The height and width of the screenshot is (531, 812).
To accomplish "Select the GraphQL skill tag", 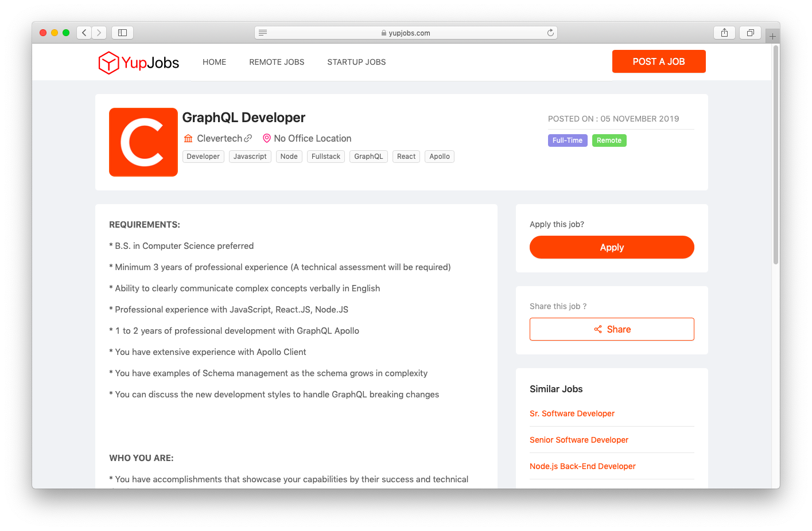I will point(368,156).
